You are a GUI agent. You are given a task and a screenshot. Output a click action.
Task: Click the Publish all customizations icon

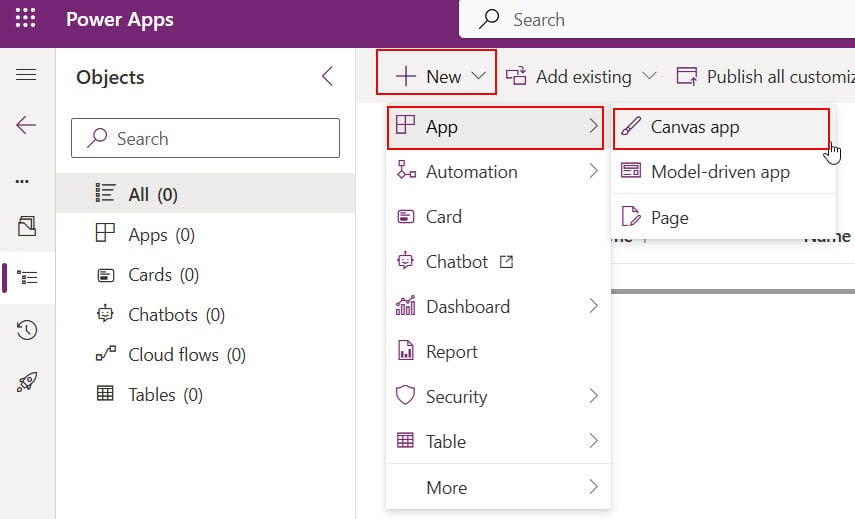687,76
